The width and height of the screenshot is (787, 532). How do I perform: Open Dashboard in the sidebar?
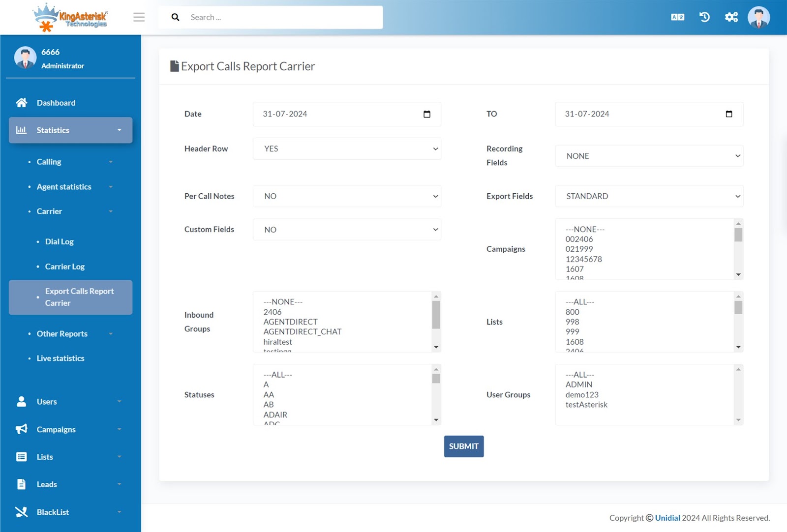pyautogui.click(x=56, y=103)
